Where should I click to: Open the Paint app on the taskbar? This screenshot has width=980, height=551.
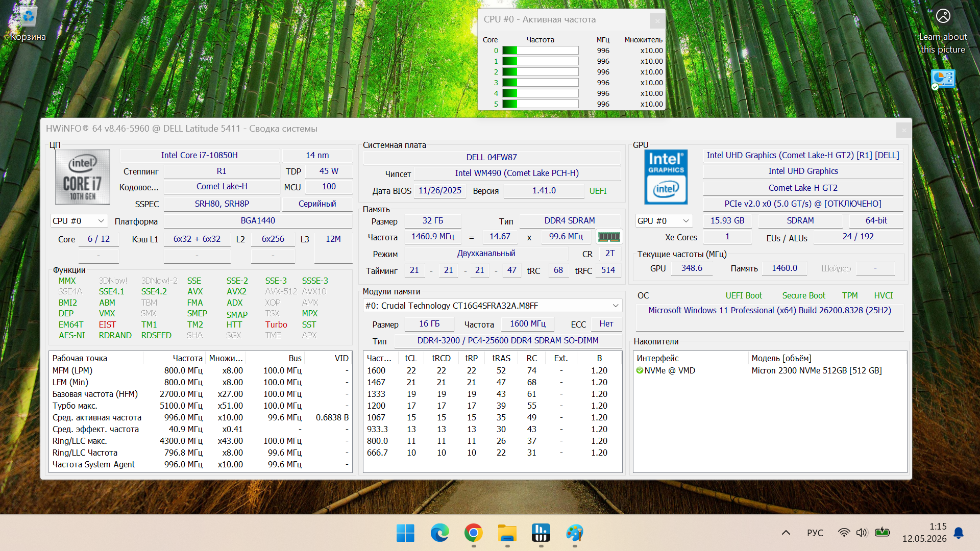point(575,533)
